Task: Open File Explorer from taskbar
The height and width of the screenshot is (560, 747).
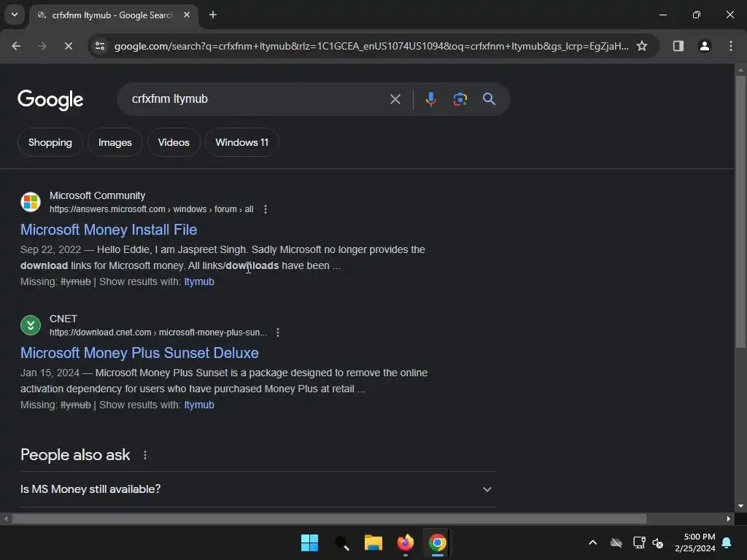Action: 373,542
